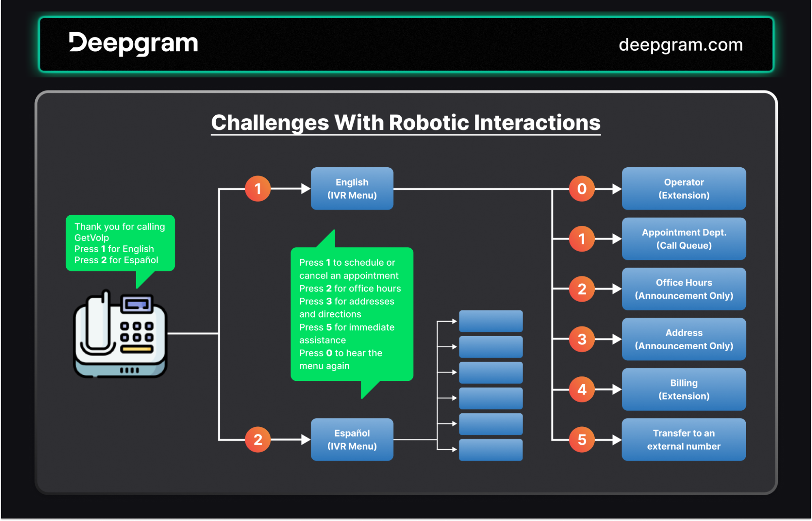Click orange circle 4 next to Billing

click(582, 389)
